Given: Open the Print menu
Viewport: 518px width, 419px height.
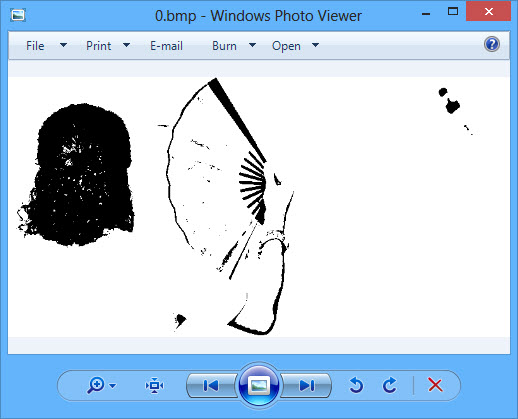Looking at the screenshot, I should (x=98, y=46).
